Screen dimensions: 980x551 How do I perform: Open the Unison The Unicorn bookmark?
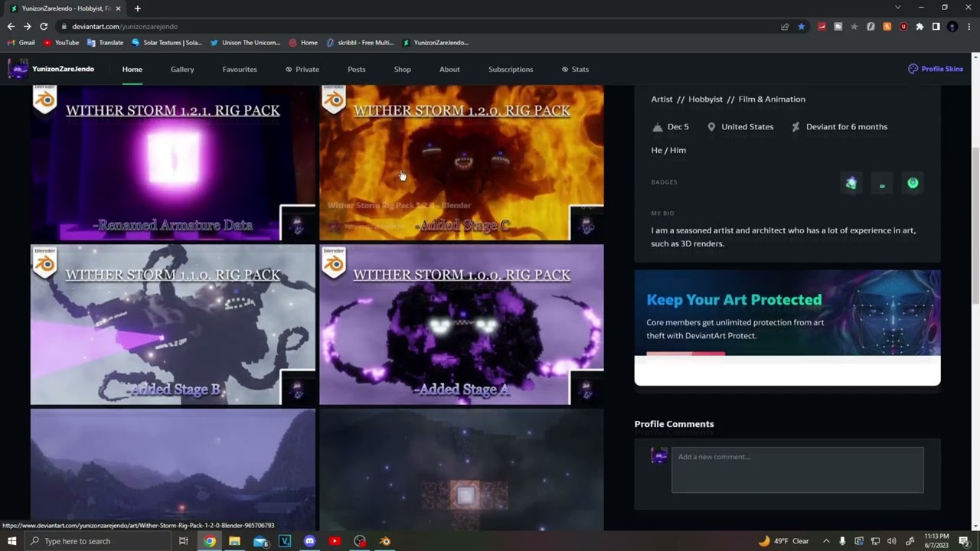[245, 43]
